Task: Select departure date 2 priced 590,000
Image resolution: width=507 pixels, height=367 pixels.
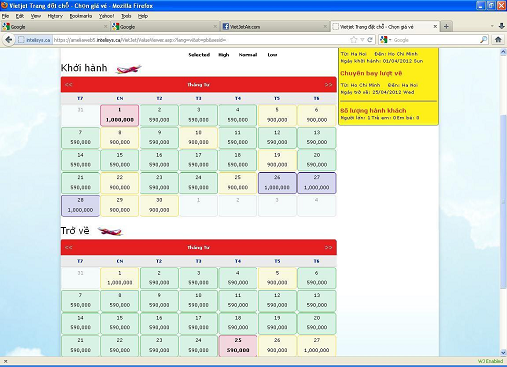Action: pos(159,115)
